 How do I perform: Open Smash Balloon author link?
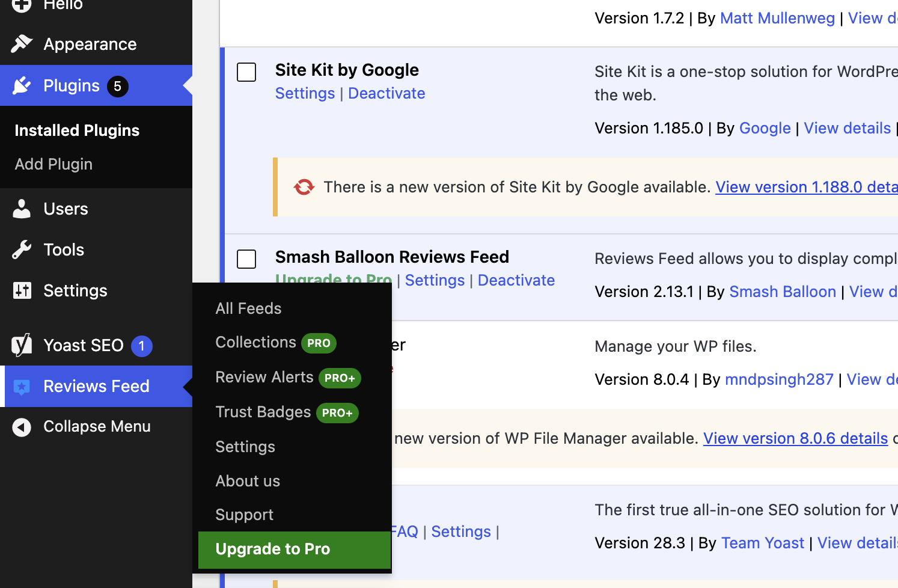click(783, 292)
